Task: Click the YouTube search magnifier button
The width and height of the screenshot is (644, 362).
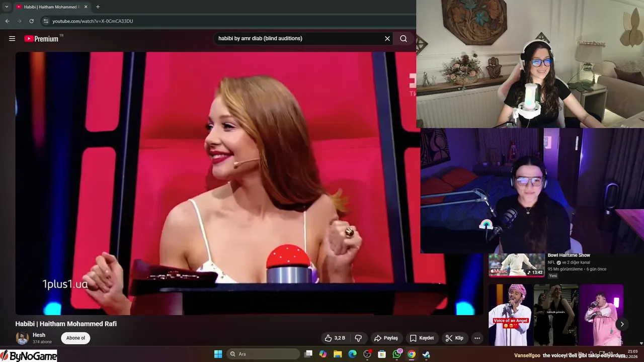Action: point(404,39)
